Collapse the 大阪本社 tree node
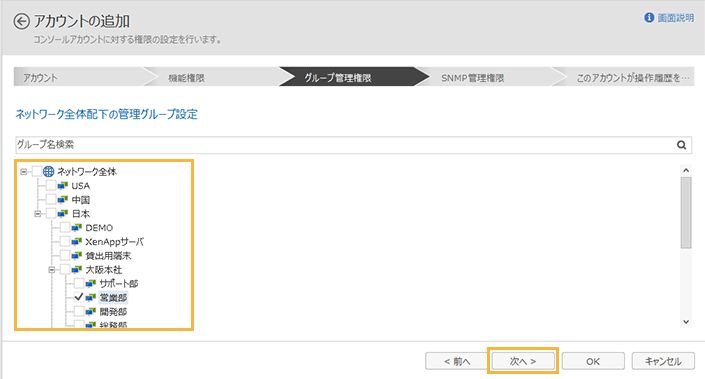 (x=52, y=270)
